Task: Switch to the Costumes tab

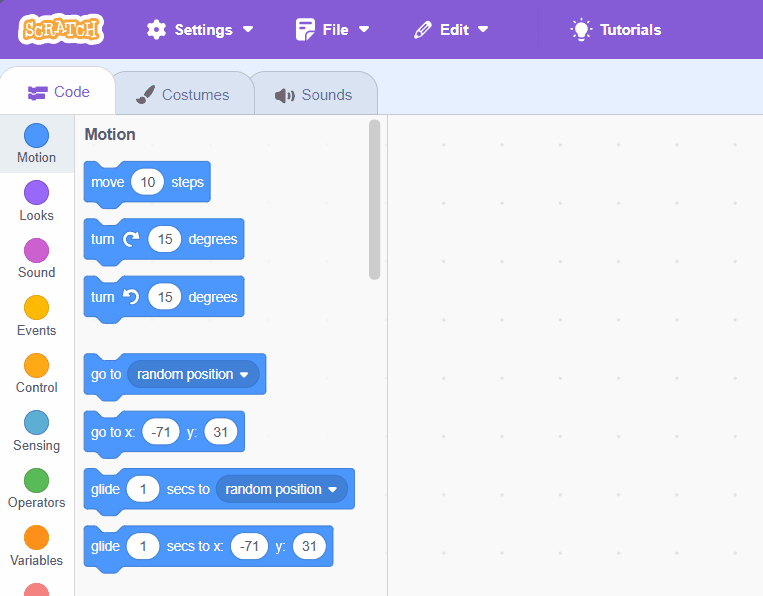Action: [183, 94]
